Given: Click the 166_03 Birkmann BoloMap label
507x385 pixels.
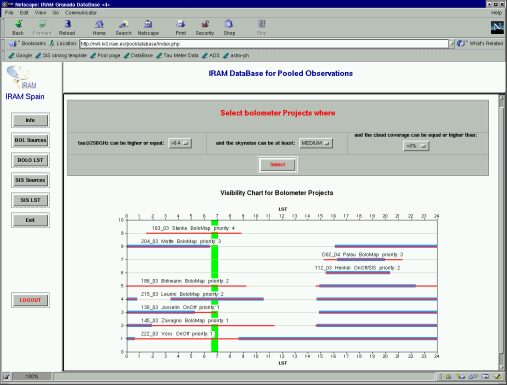Looking at the screenshot, I should pyautogui.click(x=185, y=281).
